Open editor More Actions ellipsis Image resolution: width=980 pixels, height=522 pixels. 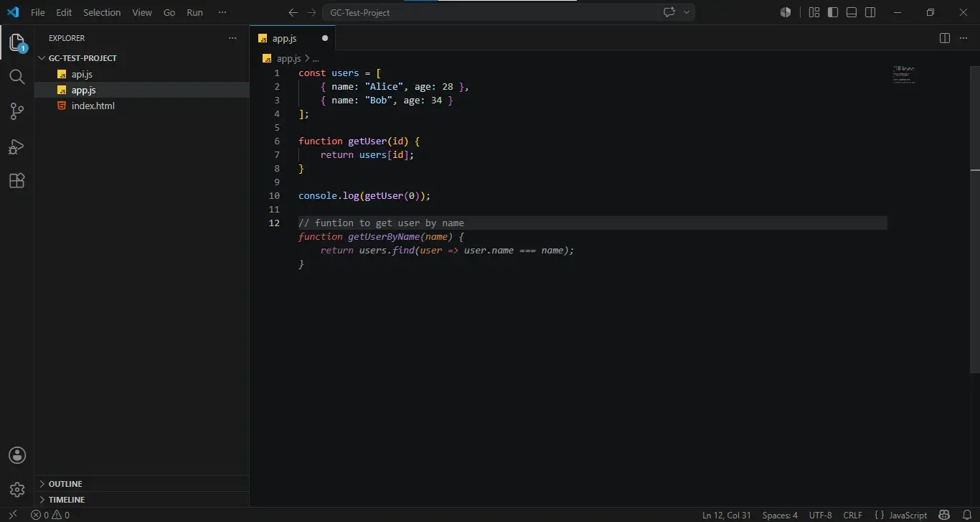(x=965, y=38)
